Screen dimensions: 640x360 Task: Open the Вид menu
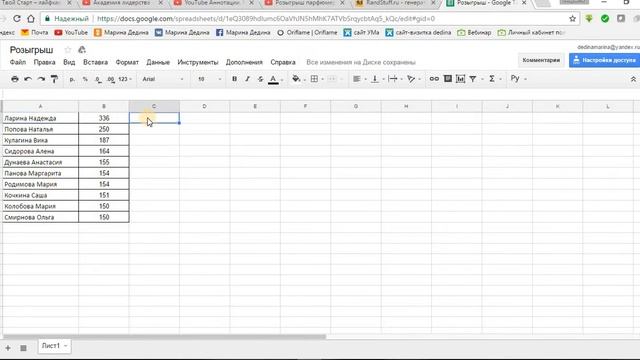click(69, 62)
